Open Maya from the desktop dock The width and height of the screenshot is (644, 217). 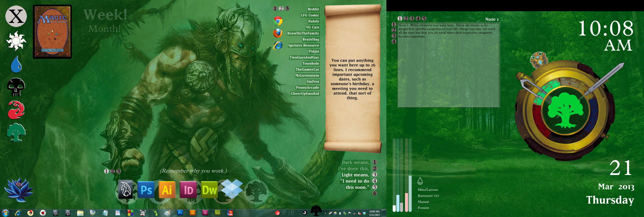click(x=125, y=189)
